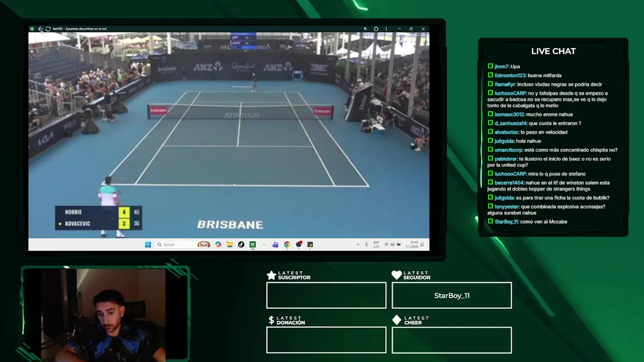This screenshot has height=362, width=644.
Task: Click the Latest Suscriptor star icon
Action: point(271,275)
